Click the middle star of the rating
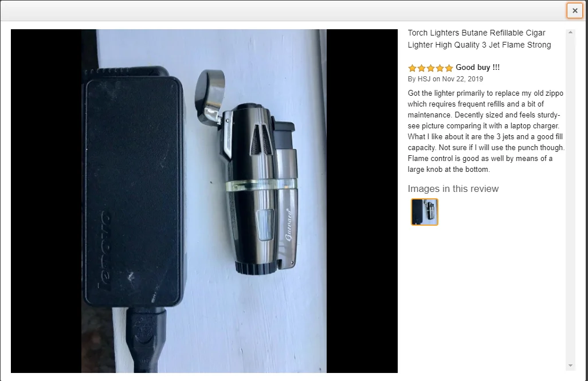Image resolution: width=588 pixels, height=381 pixels. 430,68
